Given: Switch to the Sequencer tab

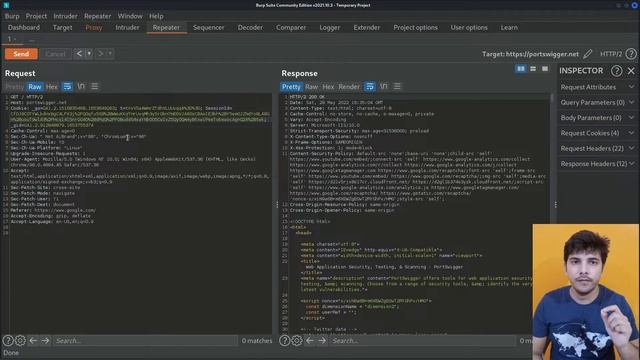Looking at the screenshot, I should pyautogui.click(x=209, y=27).
